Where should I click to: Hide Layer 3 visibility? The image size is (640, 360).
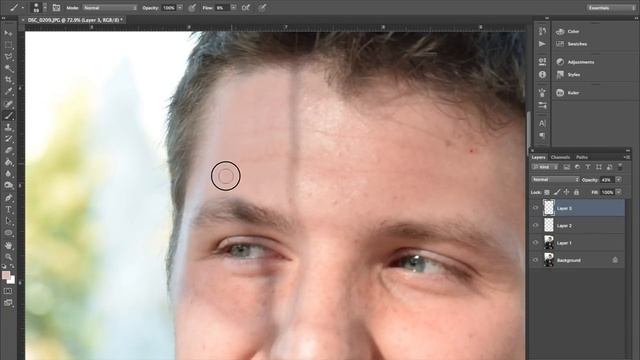(536, 208)
